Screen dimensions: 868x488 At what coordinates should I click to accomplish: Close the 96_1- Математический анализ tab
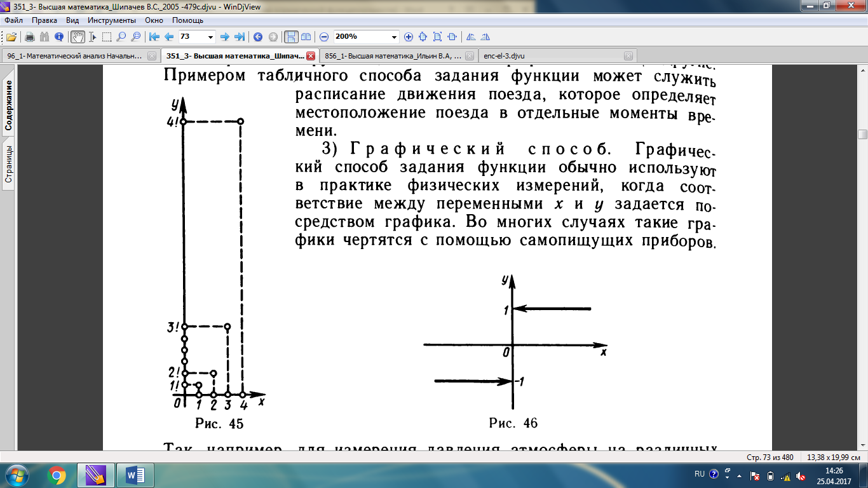click(151, 56)
